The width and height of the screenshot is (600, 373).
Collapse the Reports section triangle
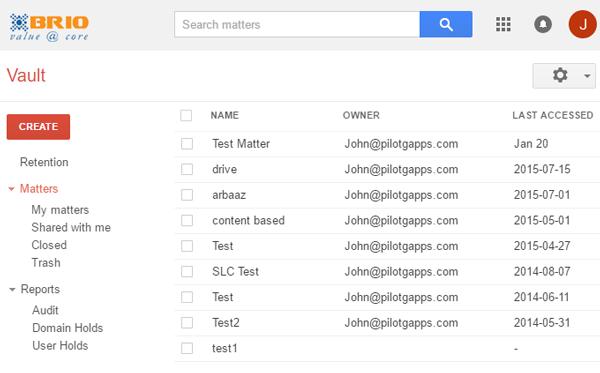(x=12, y=290)
